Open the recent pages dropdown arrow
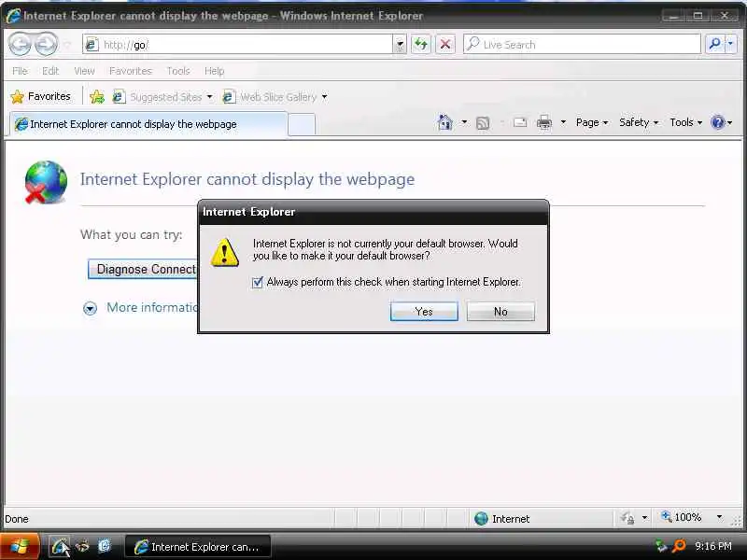Viewport: 747px width, 560px height. (66, 45)
